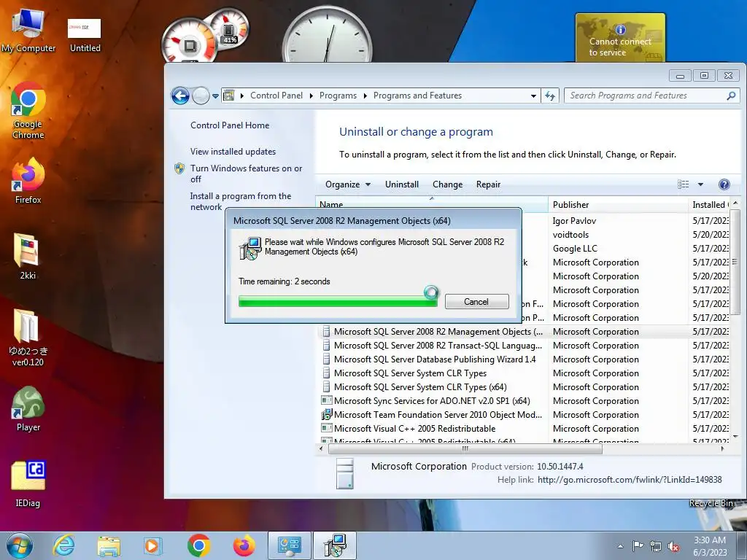Click the Cannot connect to service gadget
The image size is (747, 560).
tap(620, 38)
